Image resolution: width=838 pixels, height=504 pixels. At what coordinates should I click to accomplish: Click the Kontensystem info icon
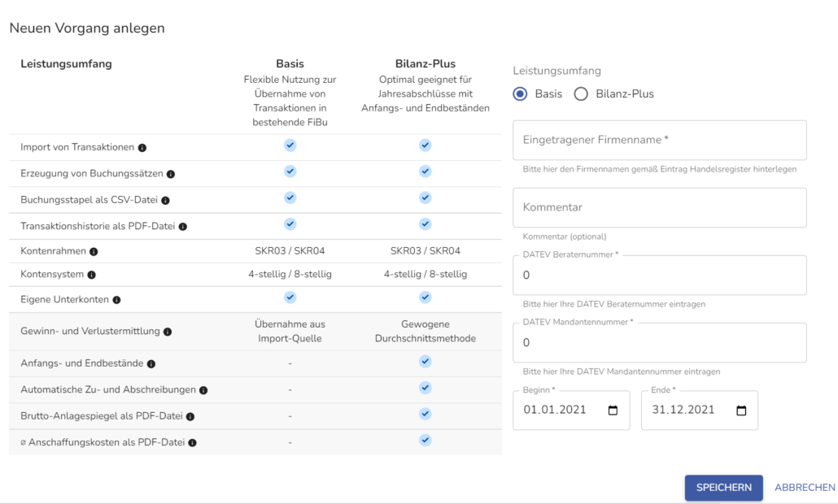click(x=91, y=275)
